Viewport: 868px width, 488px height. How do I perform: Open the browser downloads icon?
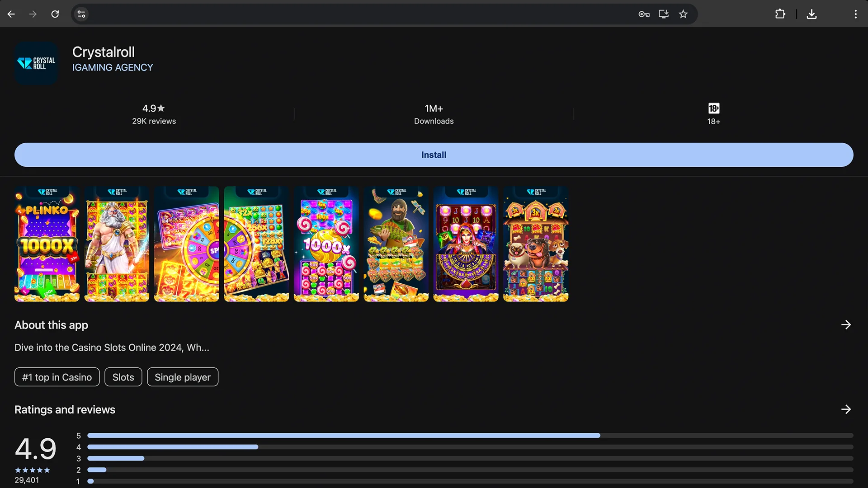812,14
